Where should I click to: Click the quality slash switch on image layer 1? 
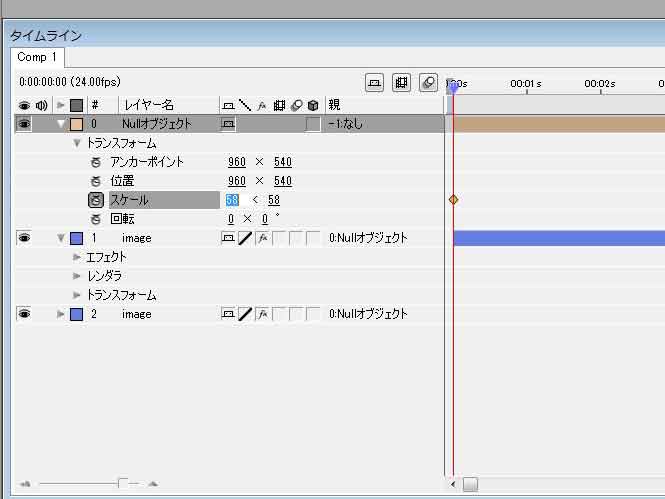[x=245, y=238]
